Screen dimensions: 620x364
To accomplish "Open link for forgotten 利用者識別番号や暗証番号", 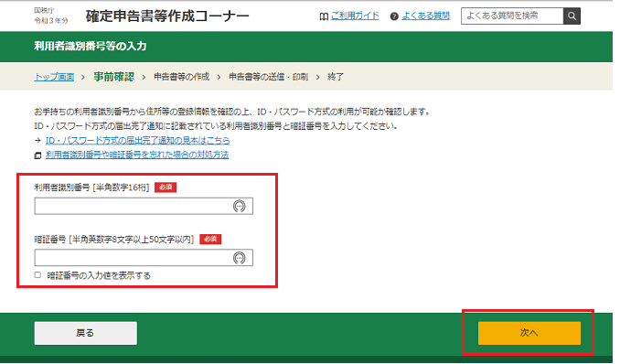I will 137,155.
